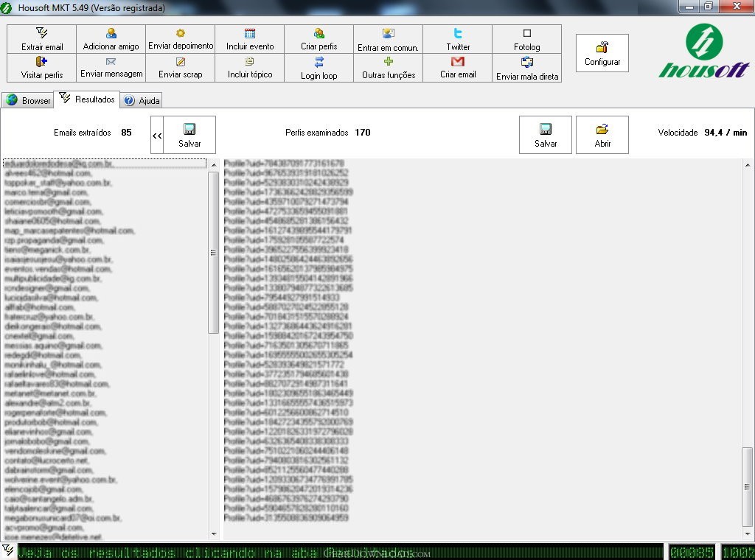Viewport: 755px width, 560px height.
Task: Select the Resultados tab
Action: [87, 99]
